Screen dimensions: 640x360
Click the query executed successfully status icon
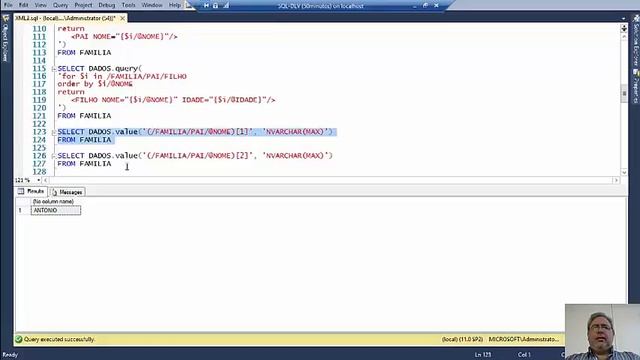pyautogui.click(x=19, y=339)
